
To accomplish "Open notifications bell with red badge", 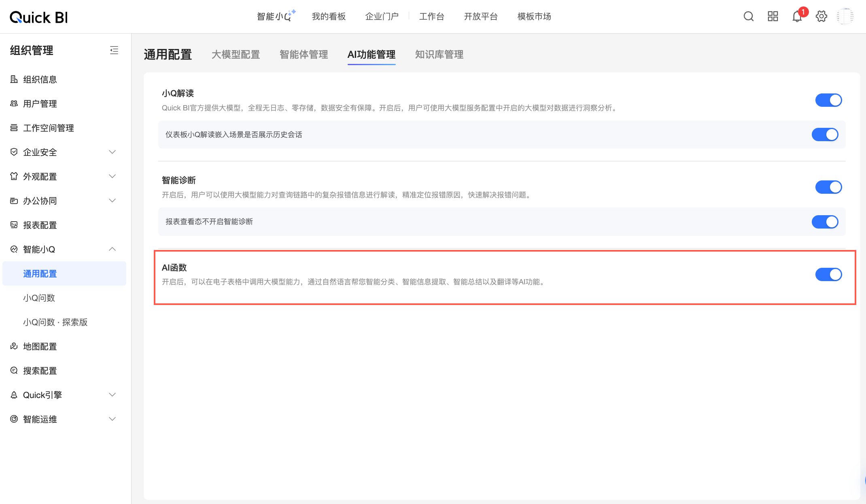I will tap(797, 17).
